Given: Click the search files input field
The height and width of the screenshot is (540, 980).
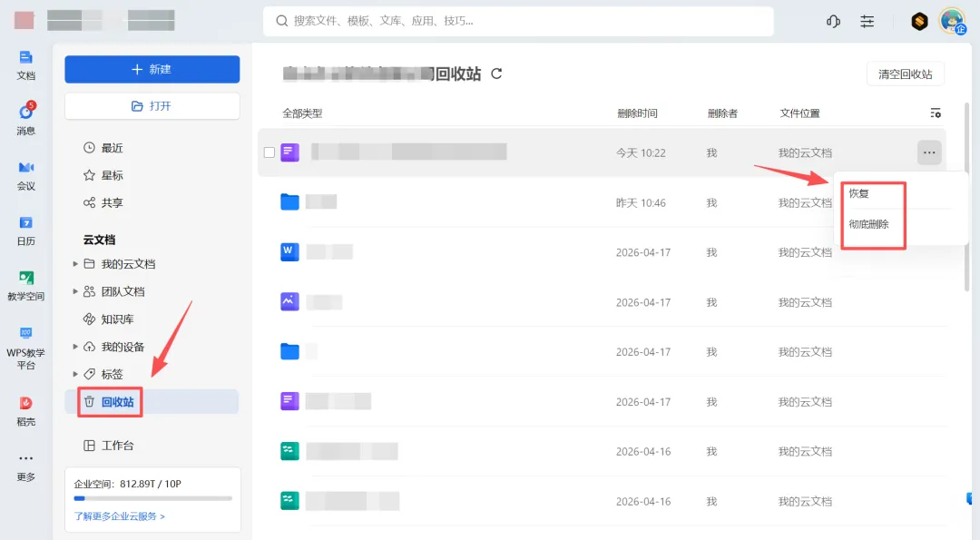Looking at the screenshot, I should click(x=518, y=21).
